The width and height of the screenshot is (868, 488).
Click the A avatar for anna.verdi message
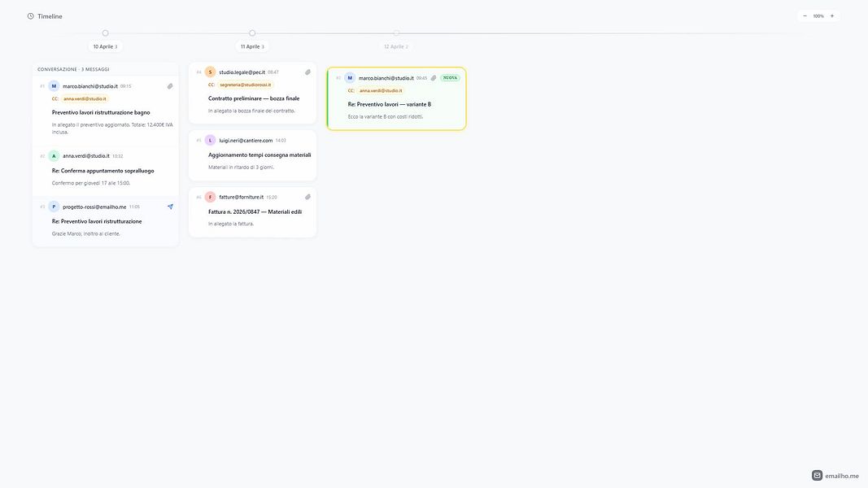(x=54, y=156)
